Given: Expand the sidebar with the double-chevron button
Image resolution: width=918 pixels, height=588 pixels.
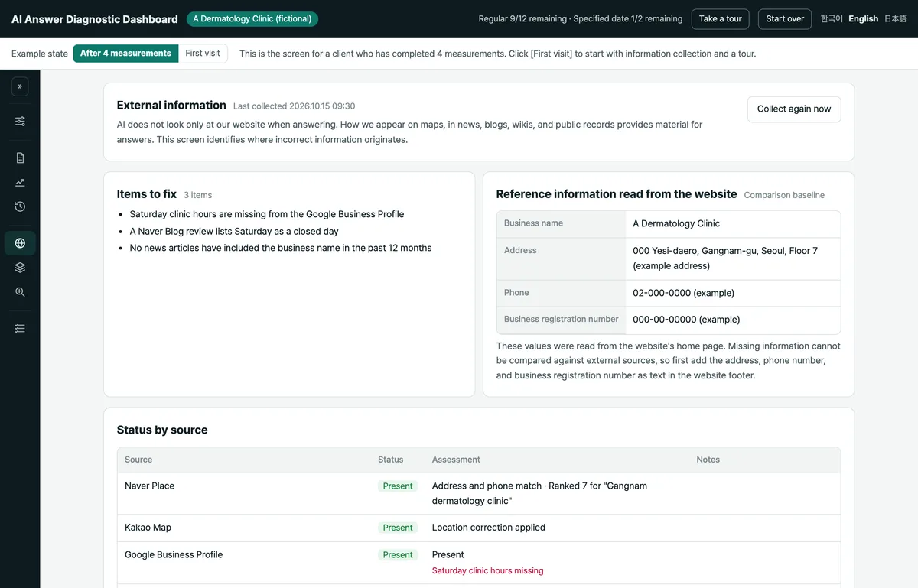Looking at the screenshot, I should click(x=20, y=86).
